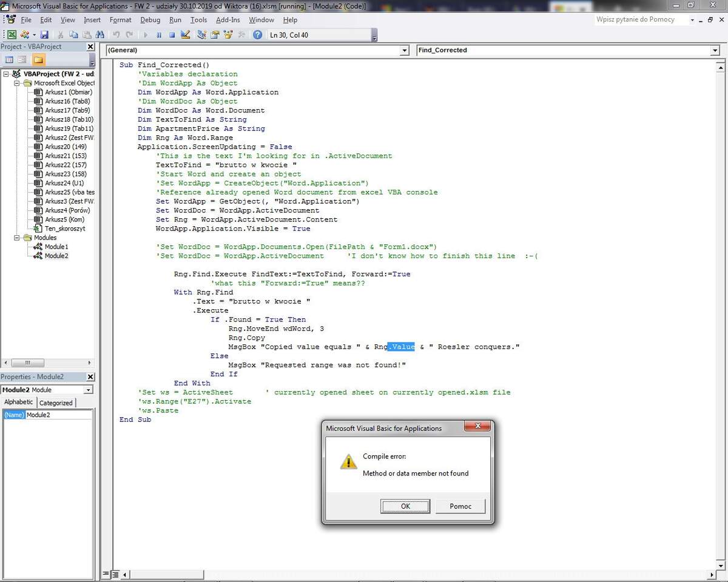Click the (Name) property value Module2
This screenshot has height=582, width=728.
(59, 415)
